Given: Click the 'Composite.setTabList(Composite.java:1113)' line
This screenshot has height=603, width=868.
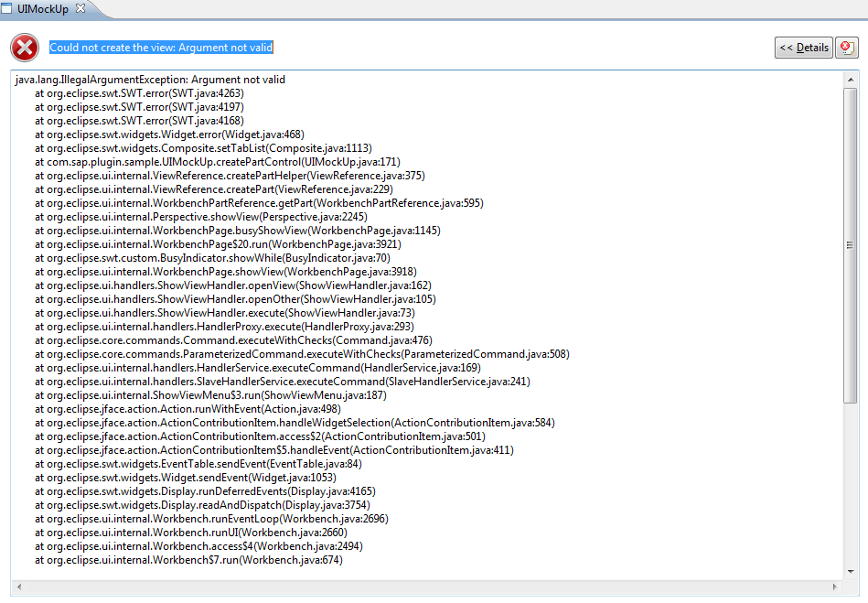Looking at the screenshot, I should click(x=203, y=148).
